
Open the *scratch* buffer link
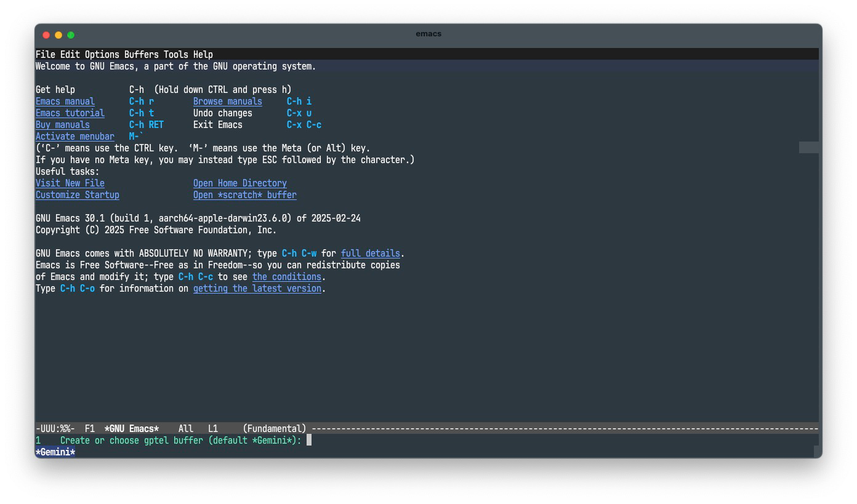245,195
